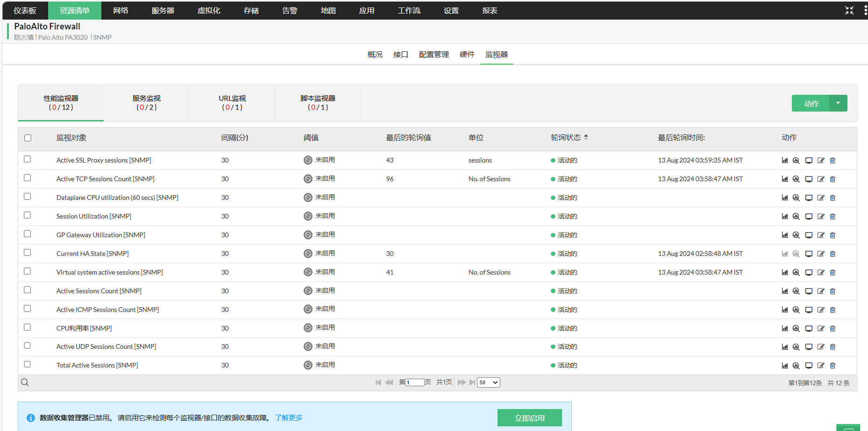Check the select-all checkbox in table header
Screen dimensions: 868x431
[28, 138]
